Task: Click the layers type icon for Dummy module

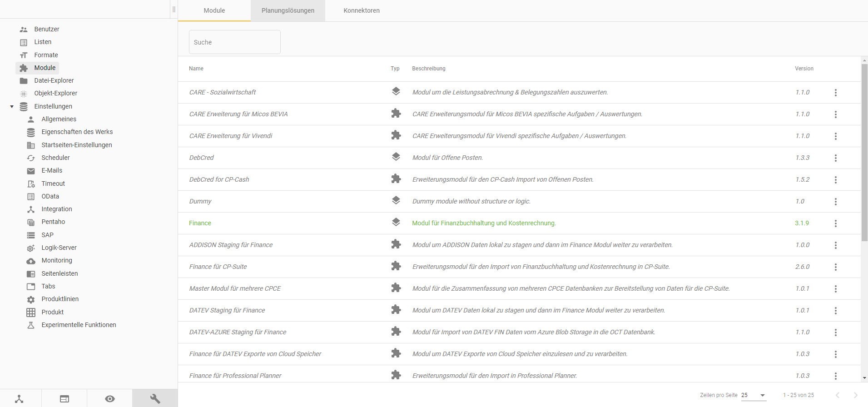Action: [396, 200]
